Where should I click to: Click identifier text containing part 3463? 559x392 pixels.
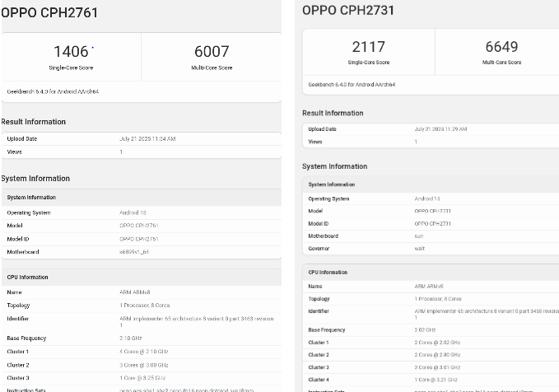coord(197,322)
